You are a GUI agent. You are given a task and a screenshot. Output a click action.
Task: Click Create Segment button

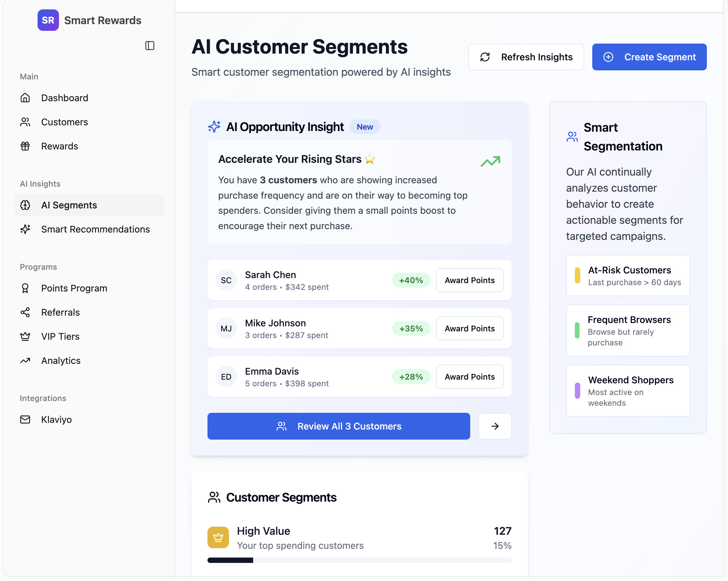[649, 57]
